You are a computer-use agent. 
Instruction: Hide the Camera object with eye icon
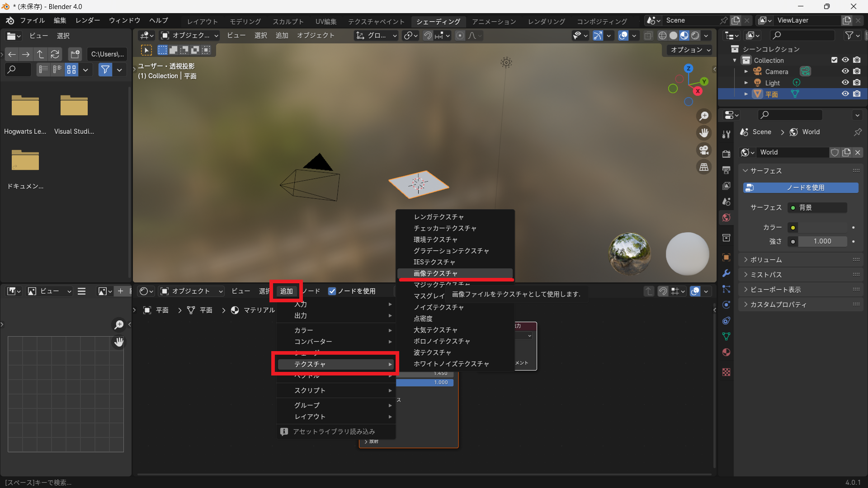pos(845,71)
